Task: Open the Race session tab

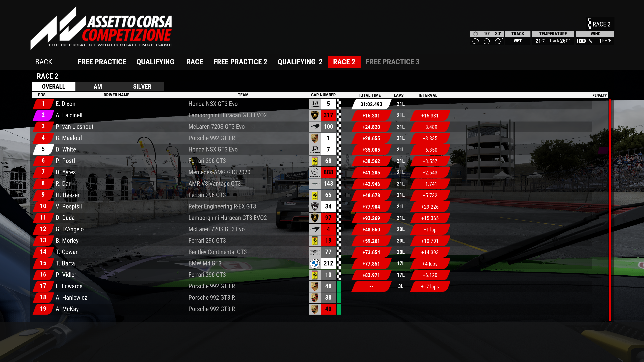Action: point(195,62)
